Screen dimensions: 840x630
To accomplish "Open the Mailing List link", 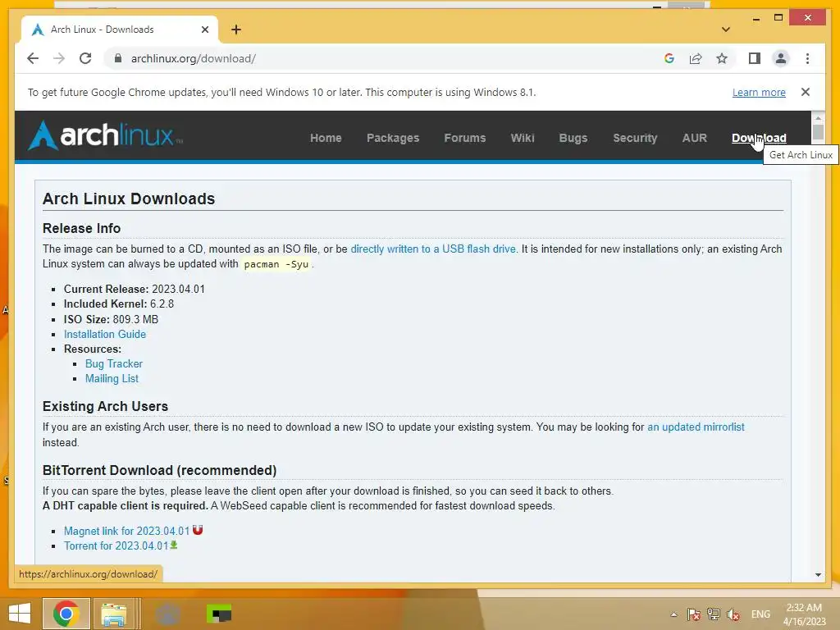I will pos(112,379).
